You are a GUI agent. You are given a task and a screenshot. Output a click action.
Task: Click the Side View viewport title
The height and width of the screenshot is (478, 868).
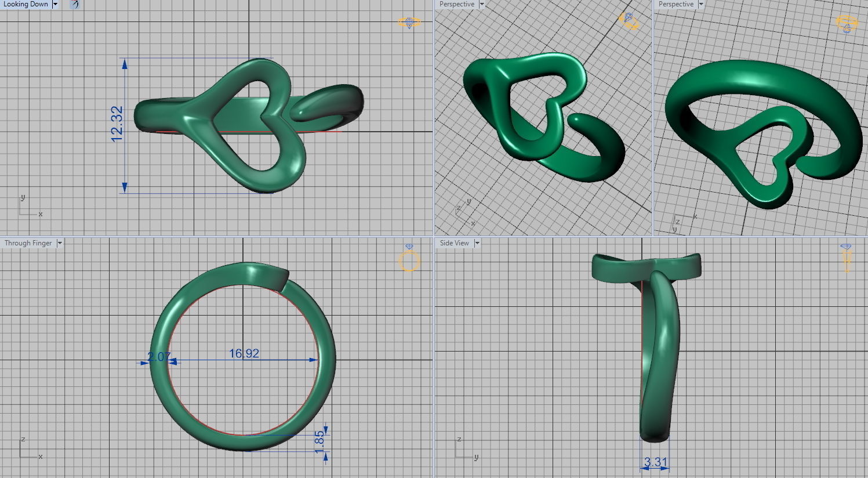455,243
